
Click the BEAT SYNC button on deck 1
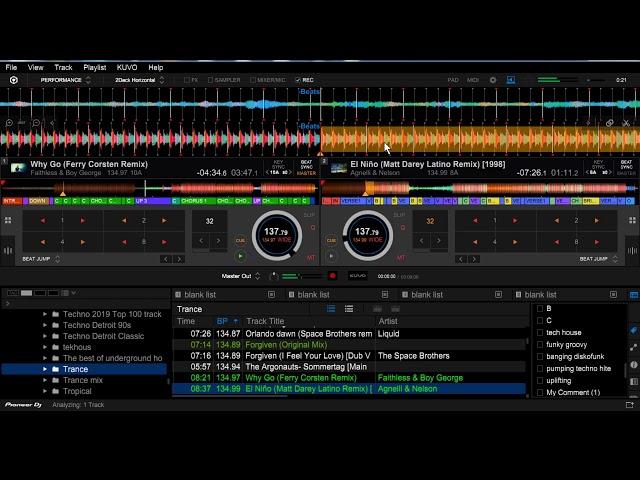(x=306, y=164)
